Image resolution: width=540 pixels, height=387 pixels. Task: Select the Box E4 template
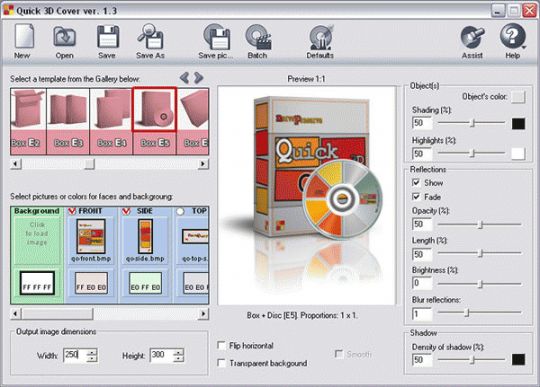(111, 121)
